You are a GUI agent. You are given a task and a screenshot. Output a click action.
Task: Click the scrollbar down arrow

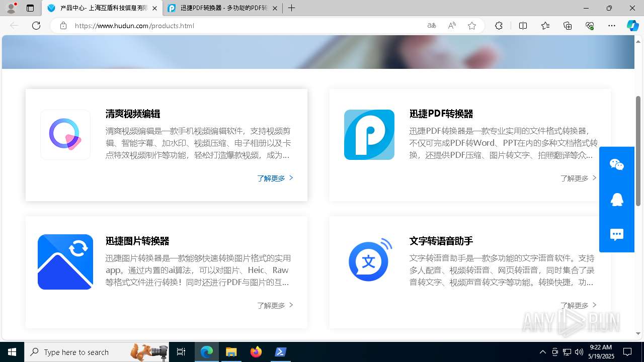coord(638,333)
